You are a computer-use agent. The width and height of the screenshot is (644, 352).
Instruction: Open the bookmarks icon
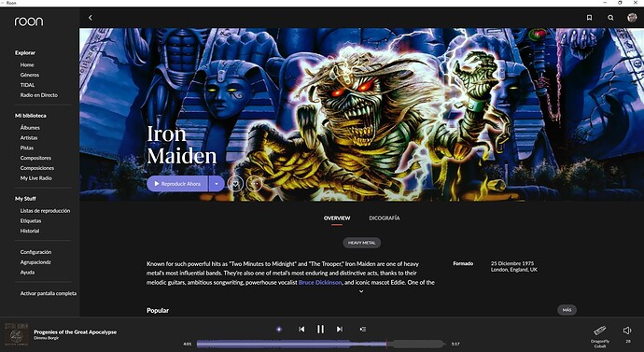tap(589, 18)
